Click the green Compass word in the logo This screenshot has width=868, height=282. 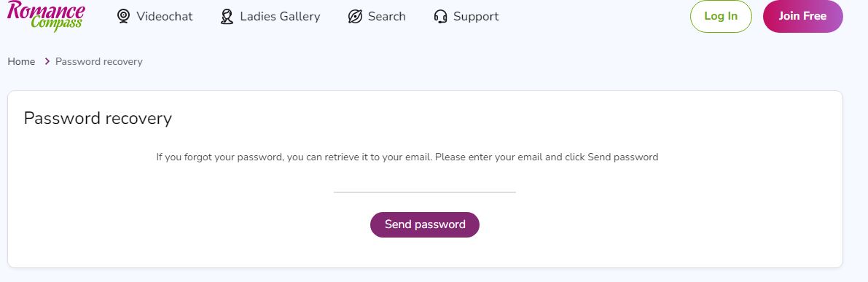pos(57,23)
